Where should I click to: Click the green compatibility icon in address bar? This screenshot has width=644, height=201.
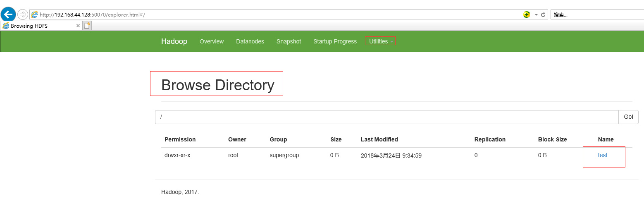point(527,14)
